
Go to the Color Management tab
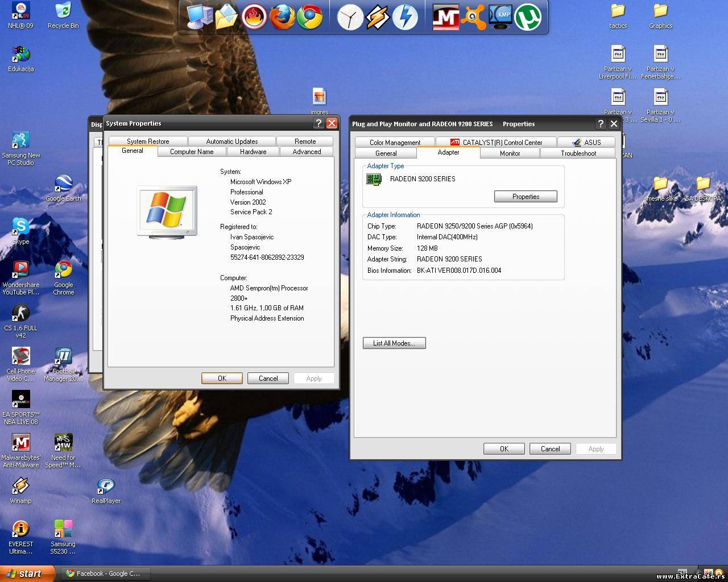[x=395, y=143]
